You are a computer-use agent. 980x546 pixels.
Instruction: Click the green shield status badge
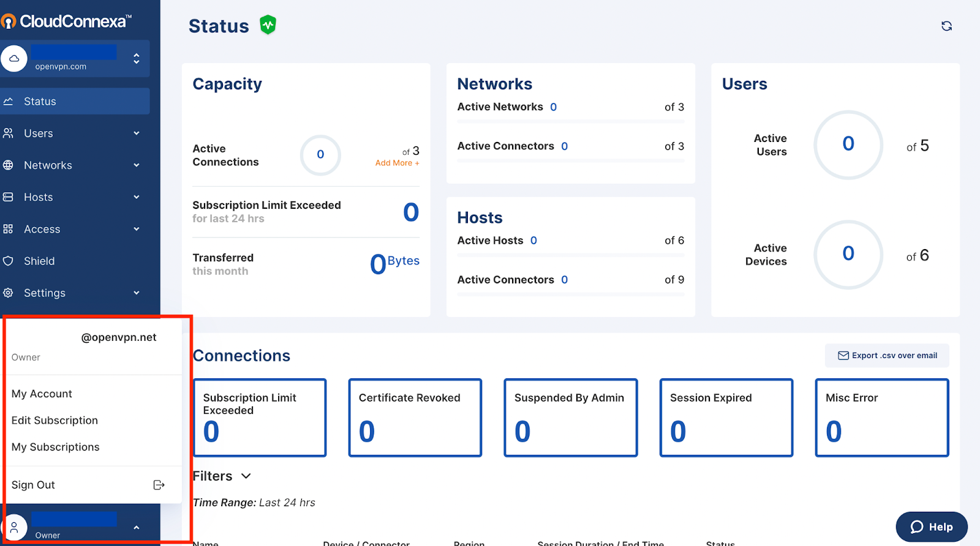coord(268,25)
